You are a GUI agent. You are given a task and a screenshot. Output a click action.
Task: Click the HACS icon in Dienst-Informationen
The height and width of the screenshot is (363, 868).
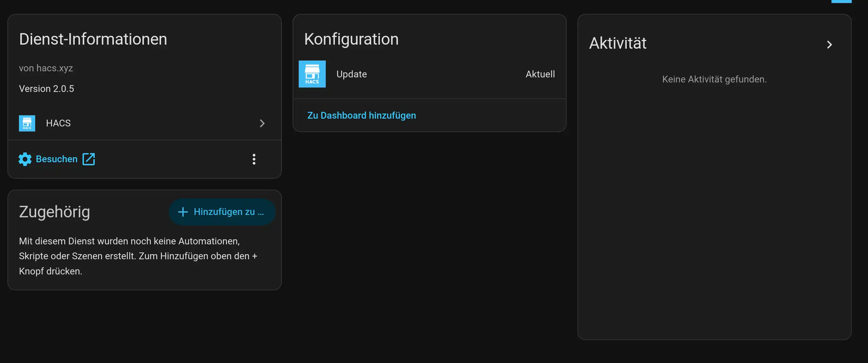click(x=27, y=123)
